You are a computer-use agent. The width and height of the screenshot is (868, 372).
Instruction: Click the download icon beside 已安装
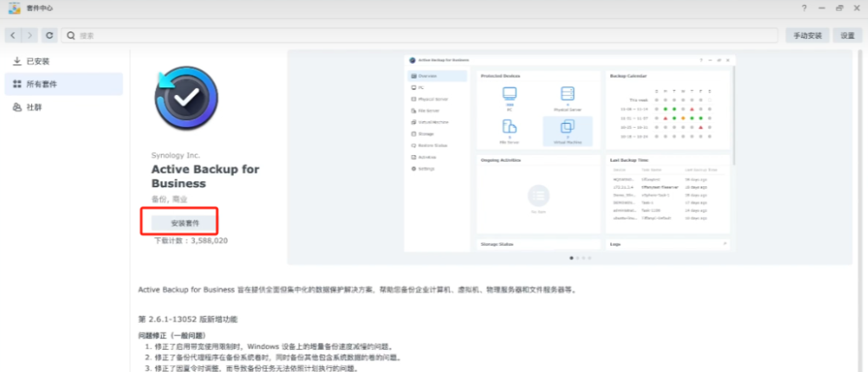pos(17,62)
